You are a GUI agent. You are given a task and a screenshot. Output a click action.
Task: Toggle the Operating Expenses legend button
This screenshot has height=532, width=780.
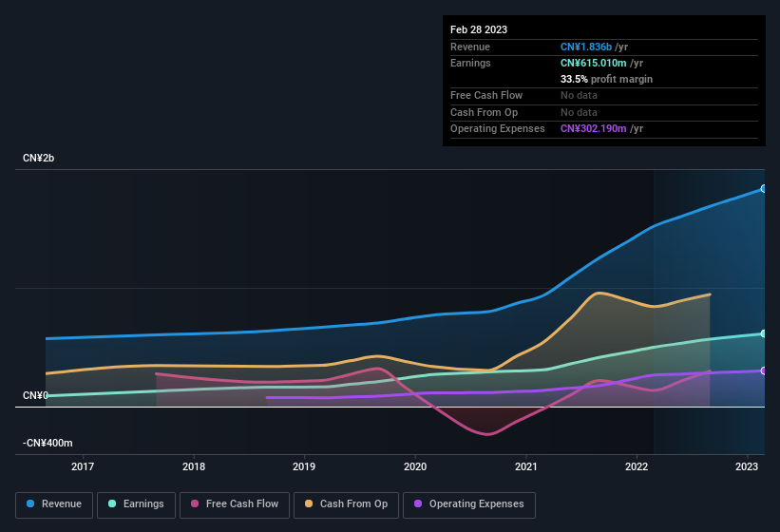[x=469, y=504]
